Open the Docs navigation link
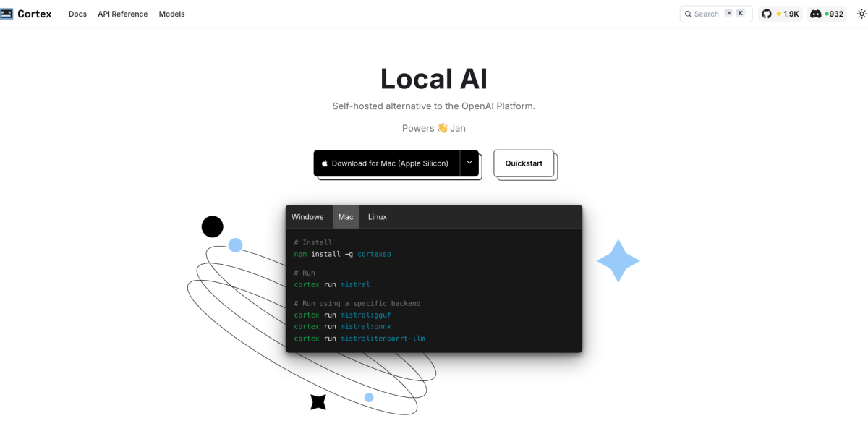Image resolution: width=868 pixels, height=434 pixels. [77, 14]
